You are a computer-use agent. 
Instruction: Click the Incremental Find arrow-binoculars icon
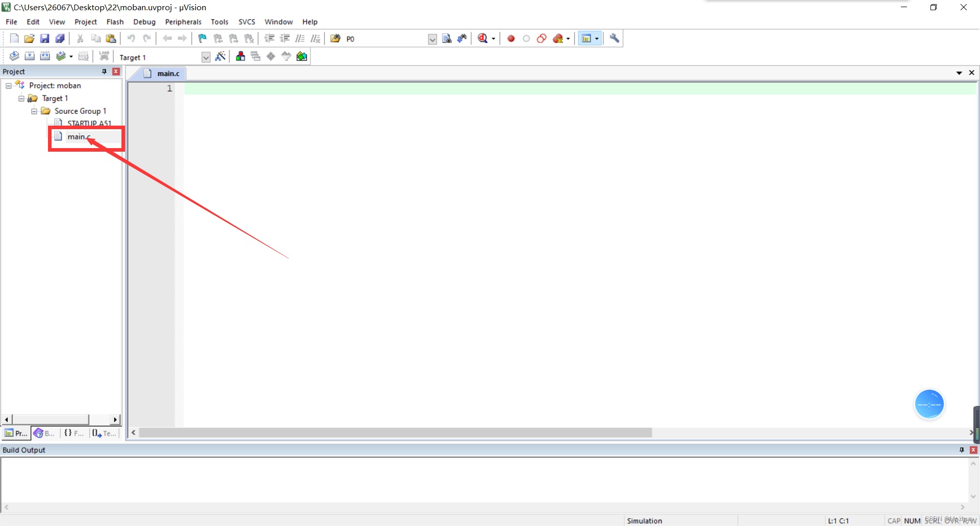(462, 38)
